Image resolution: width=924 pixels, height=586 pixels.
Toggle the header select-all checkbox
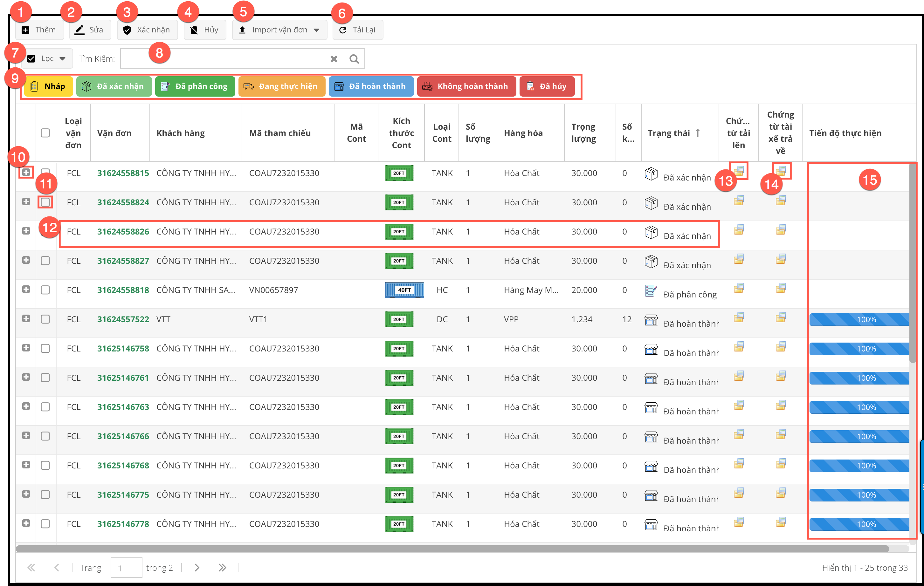tap(45, 133)
